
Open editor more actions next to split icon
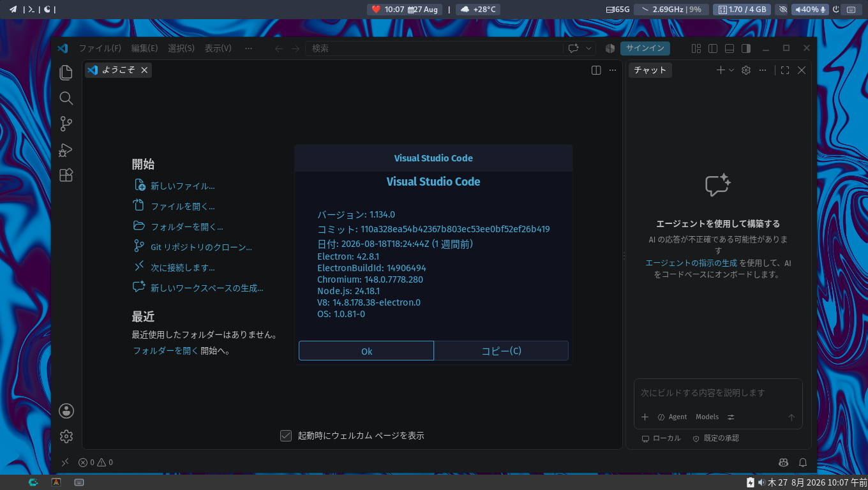pyautogui.click(x=613, y=70)
